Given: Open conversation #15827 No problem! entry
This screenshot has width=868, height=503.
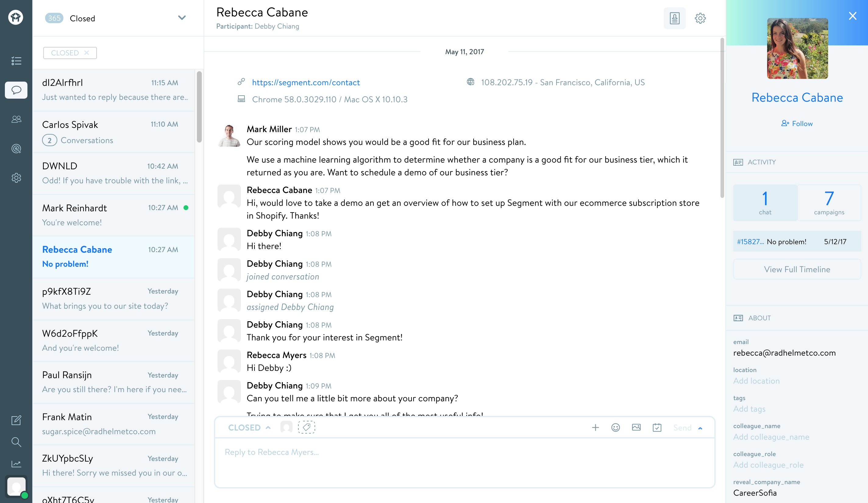Looking at the screenshot, I should 797,241.
